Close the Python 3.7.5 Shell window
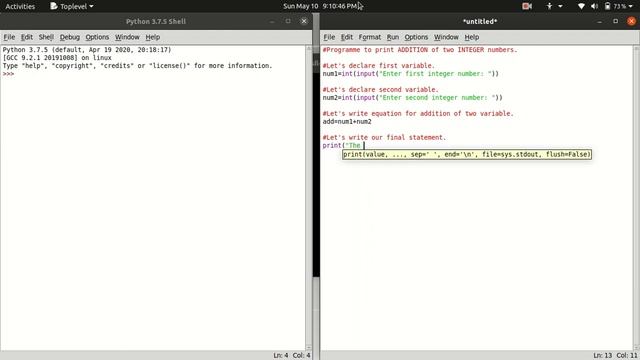640x360 pixels. coord(304,21)
